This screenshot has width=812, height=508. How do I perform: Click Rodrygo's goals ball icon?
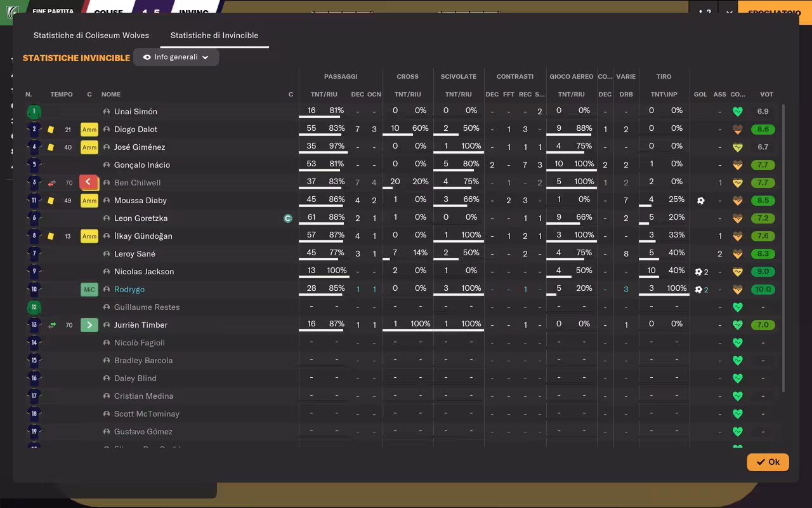(x=698, y=290)
